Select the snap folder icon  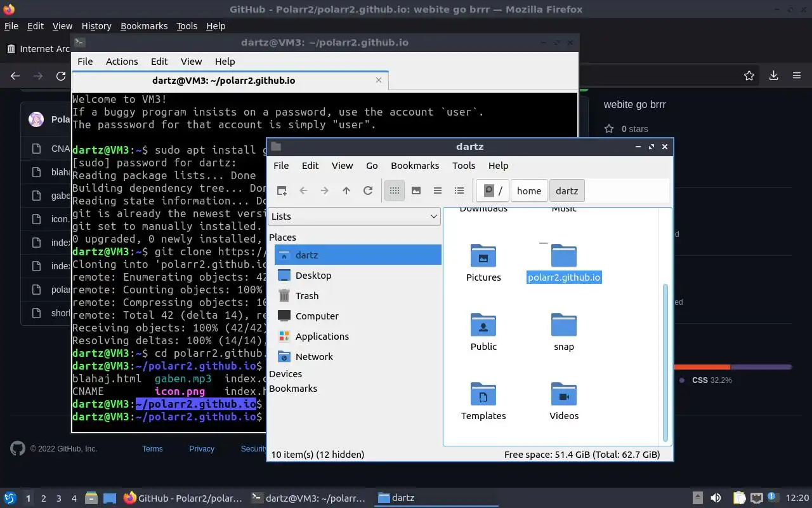click(564, 325)
